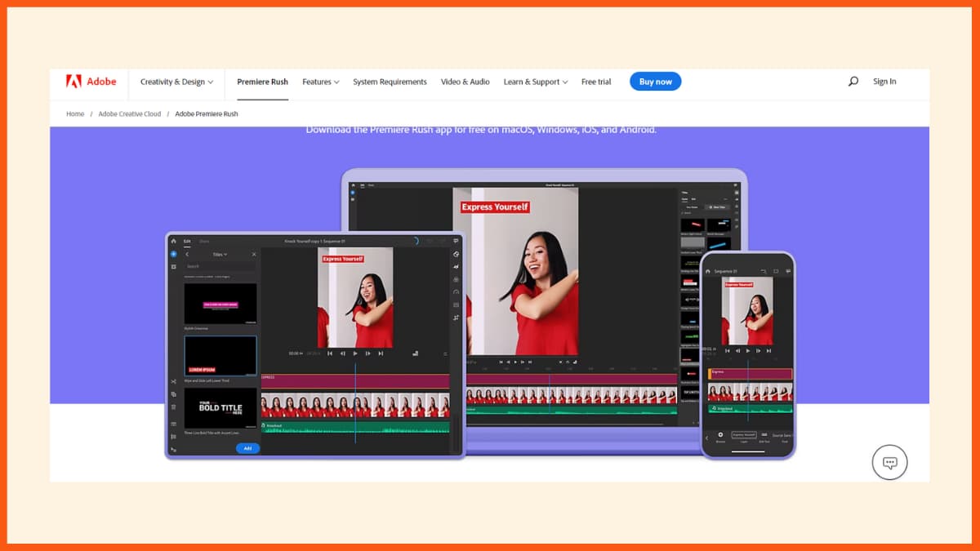
Task: Click the Home icon in the tablet app
Action: (x=173, y=240)
